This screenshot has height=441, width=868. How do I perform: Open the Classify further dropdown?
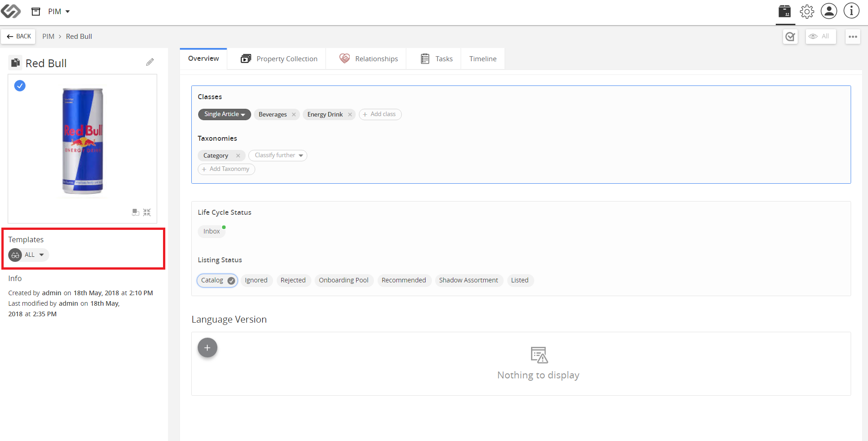click(x=278, y=155)
